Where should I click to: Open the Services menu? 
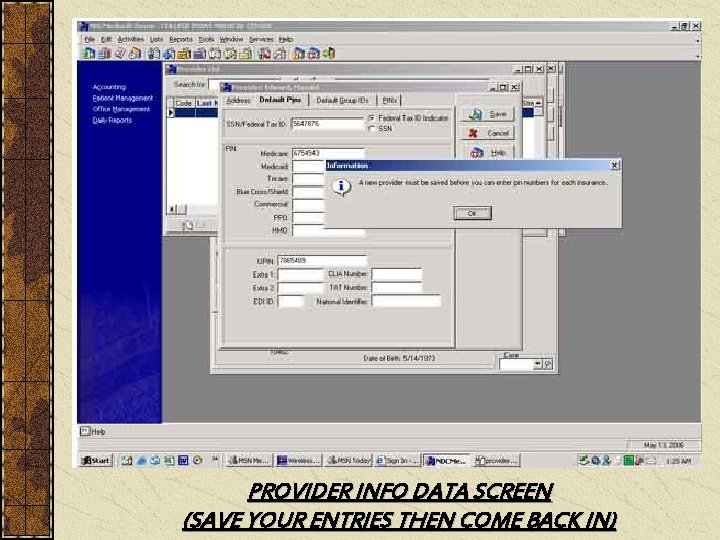(261, 39)
